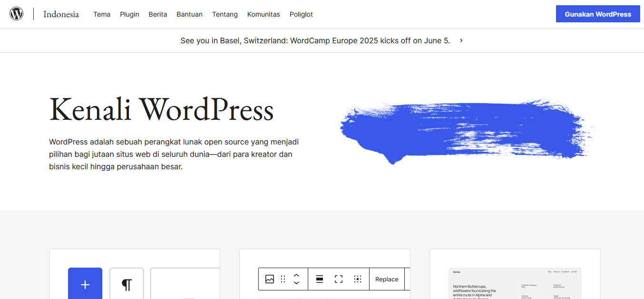The image size is (644, 299).
Task: Click the six-dot drag handle icon
Action: tap(283, 279)
